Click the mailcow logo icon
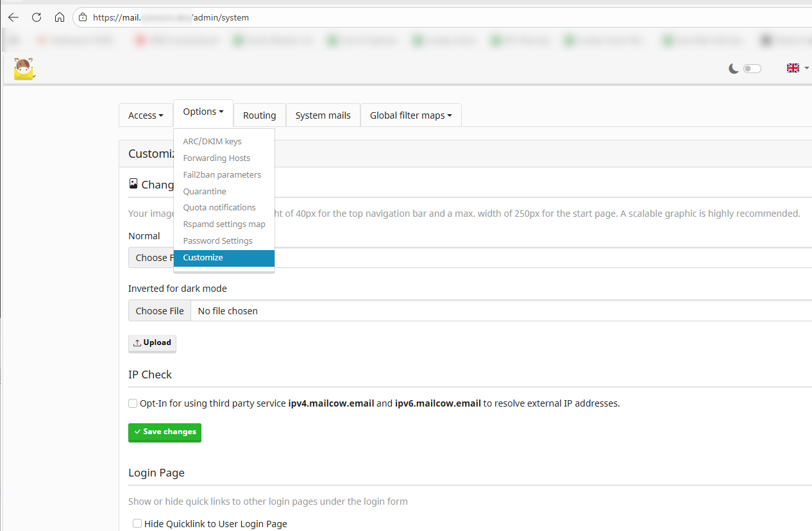Image resolution: width=812 pixels, height=531 pixels. (x=24, y=69)
